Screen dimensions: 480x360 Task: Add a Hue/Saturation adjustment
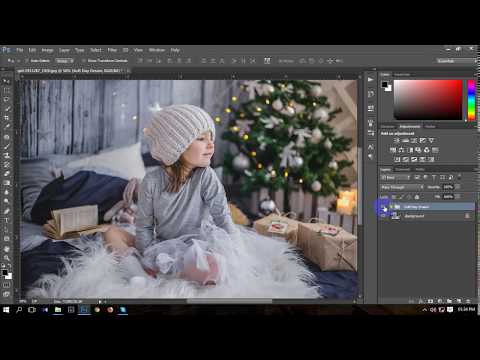[x=393, y=150]
